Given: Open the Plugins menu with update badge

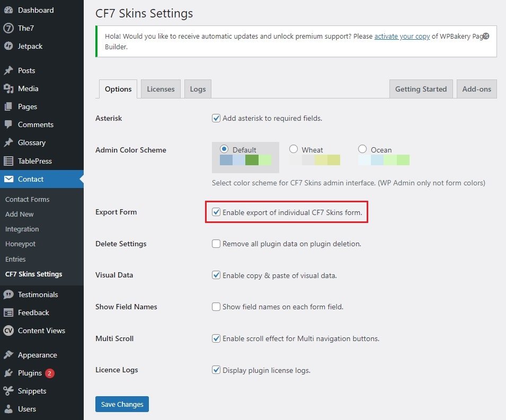Looking at the screenshot, I should [30, 373].
